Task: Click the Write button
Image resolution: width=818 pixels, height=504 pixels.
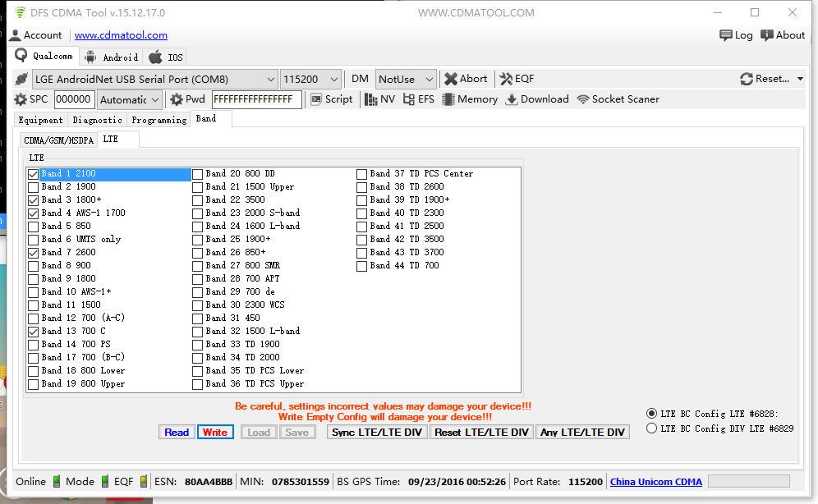Action: [x=215, y=432]
